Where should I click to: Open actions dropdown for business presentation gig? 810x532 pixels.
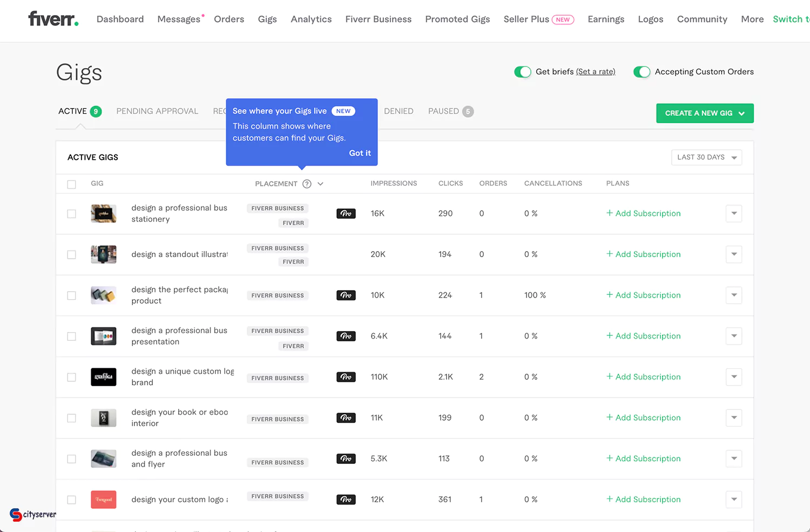click(x=733, y=336)
